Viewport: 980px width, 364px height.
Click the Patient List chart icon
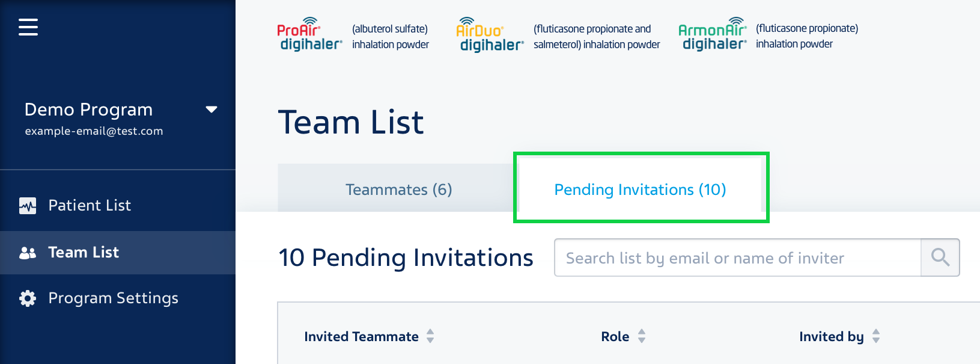click(28, 206)
